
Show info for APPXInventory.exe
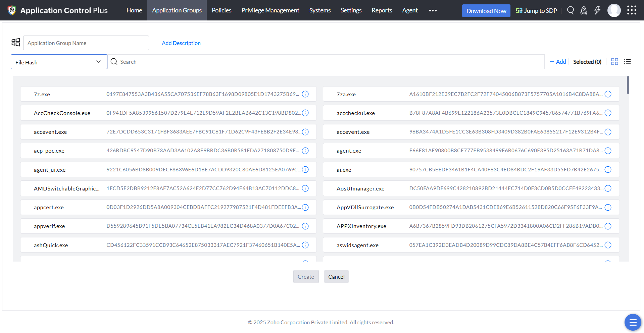(x=608, y=226)
